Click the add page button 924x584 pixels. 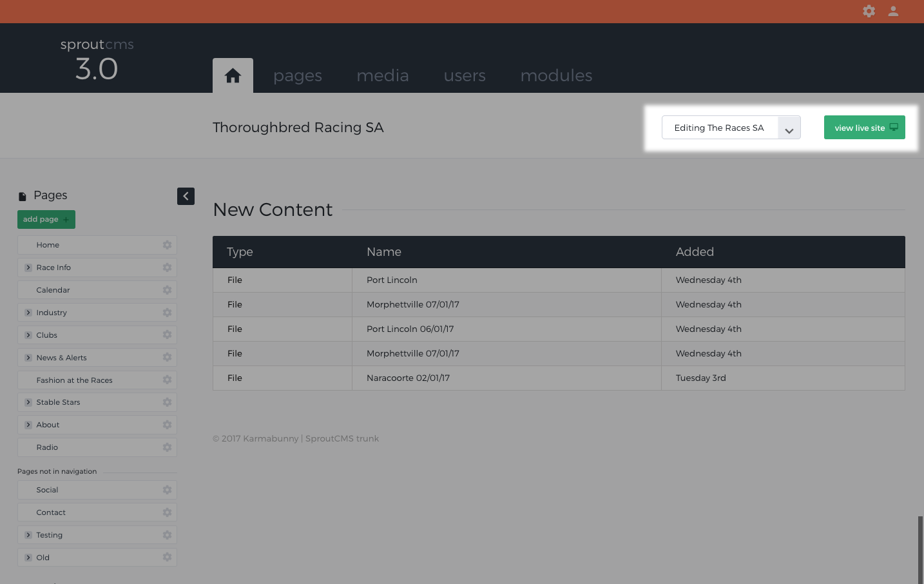(x=46, y=219)
